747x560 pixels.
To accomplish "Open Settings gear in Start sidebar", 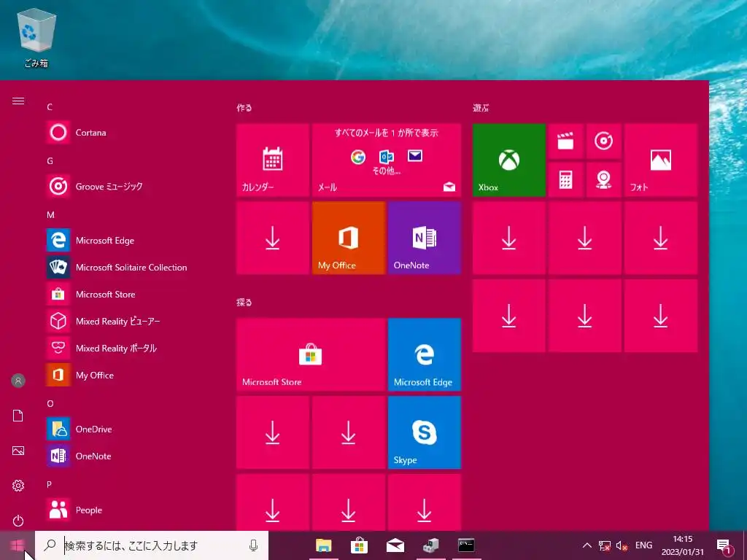I will tap(18, 485).
